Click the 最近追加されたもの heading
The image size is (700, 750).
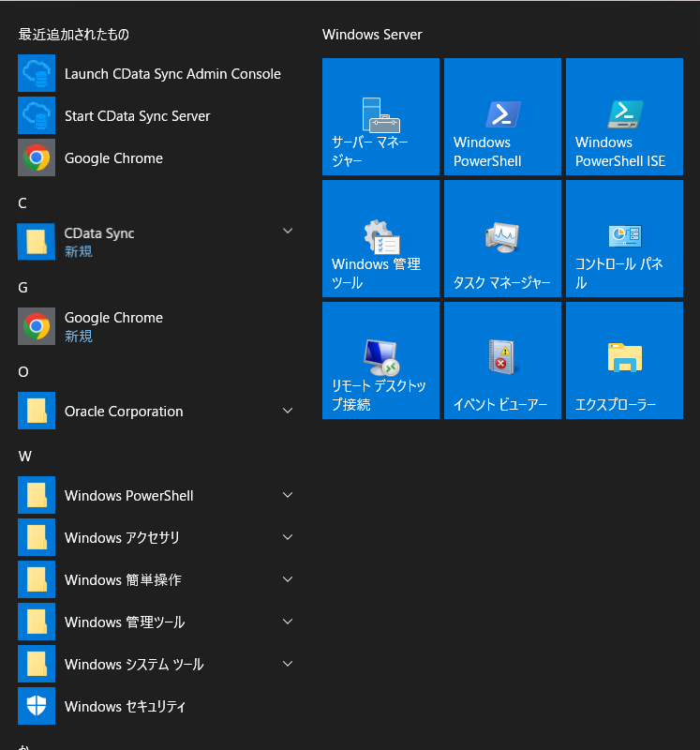(x=74, y=34)
